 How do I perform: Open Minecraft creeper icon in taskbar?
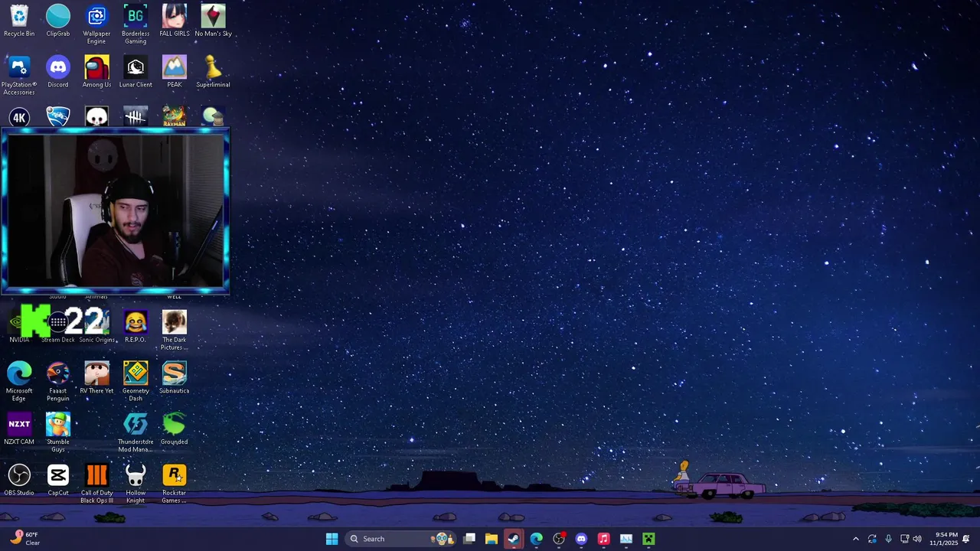tap(648, 539)
